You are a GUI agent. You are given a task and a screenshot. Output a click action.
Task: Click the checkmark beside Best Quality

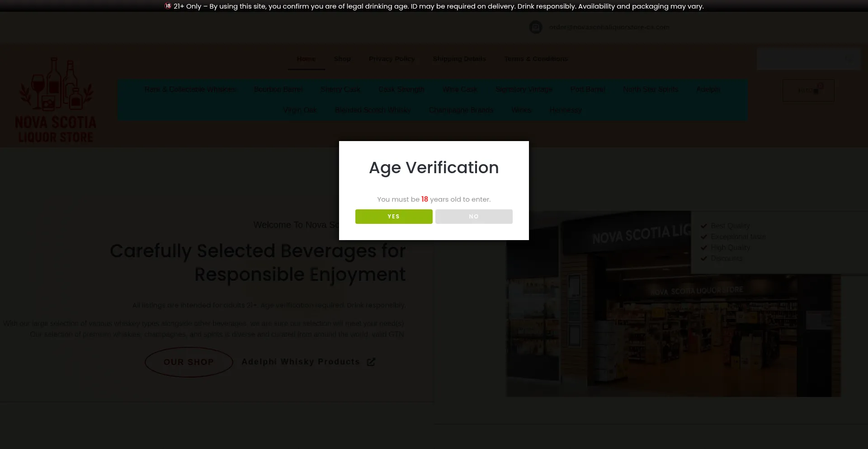click(704, 226)
